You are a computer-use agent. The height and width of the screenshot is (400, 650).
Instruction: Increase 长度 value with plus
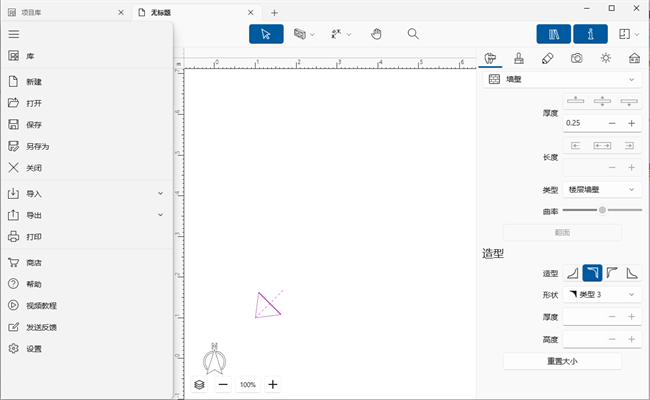pyautogui.click(x=631, y=167)
